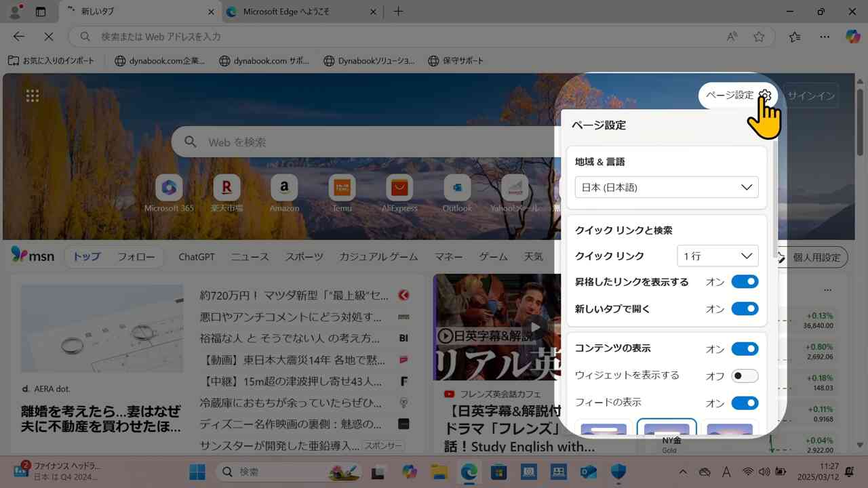Screen dimensions: 868x488
Task: Open the browser settings ellipsis menu
Action: click(825, 37)
